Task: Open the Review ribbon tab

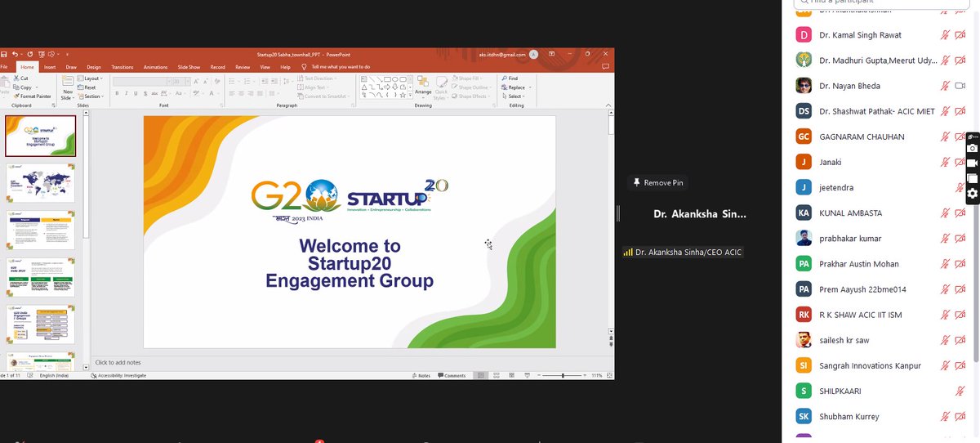Action: click(243, 67)
